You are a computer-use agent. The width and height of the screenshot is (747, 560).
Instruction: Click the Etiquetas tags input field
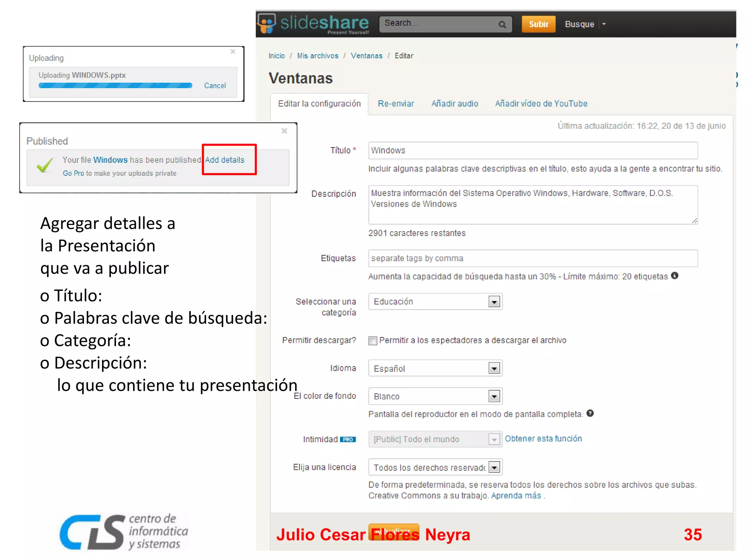point(533,258)
